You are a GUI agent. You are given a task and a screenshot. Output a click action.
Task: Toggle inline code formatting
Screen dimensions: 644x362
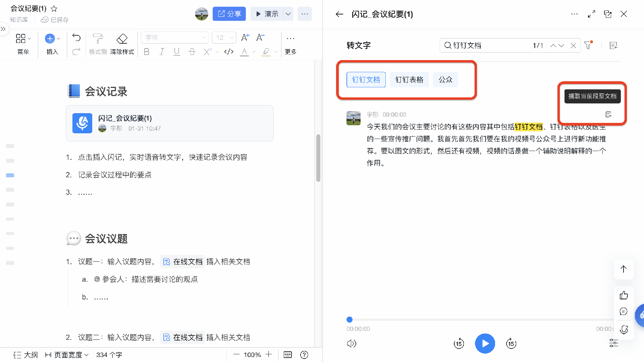(x=229, y=52)
